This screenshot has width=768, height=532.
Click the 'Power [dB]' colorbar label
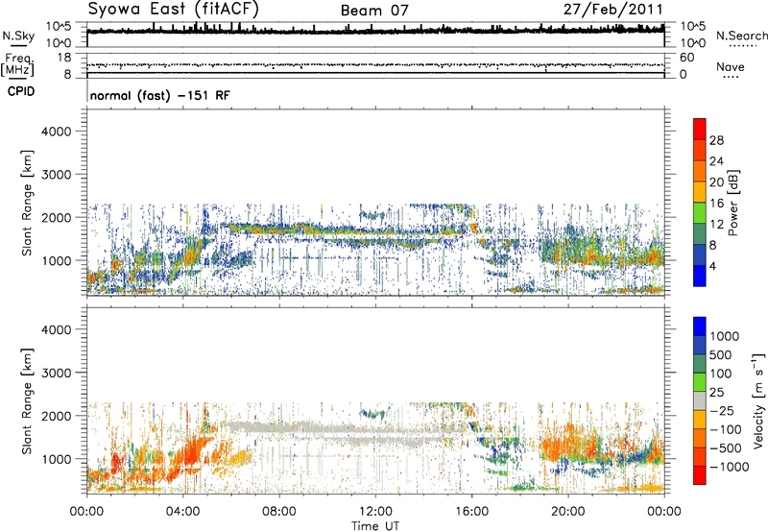(x=733, y=203)
